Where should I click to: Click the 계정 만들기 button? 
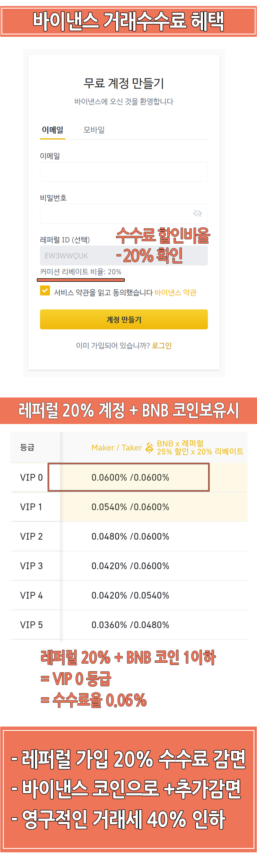coord(123,319)
